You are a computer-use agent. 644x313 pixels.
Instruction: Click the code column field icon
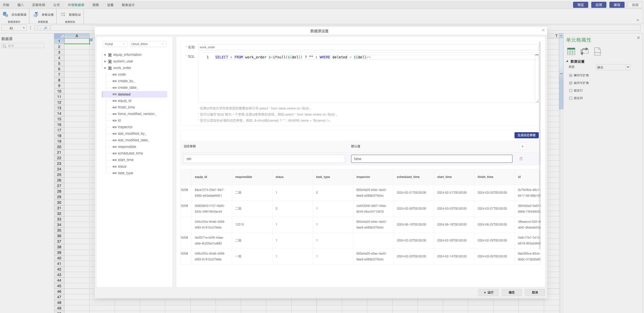(x=115, y=75)
